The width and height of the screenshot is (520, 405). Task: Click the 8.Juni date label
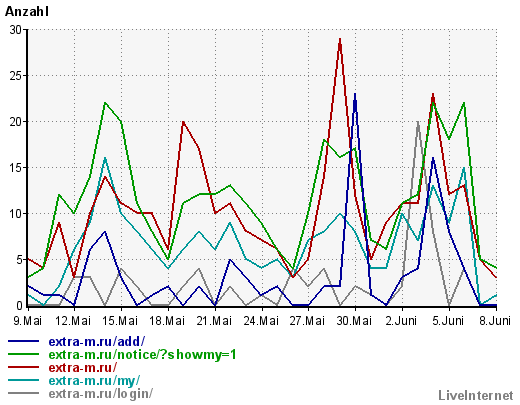(495, 321)
